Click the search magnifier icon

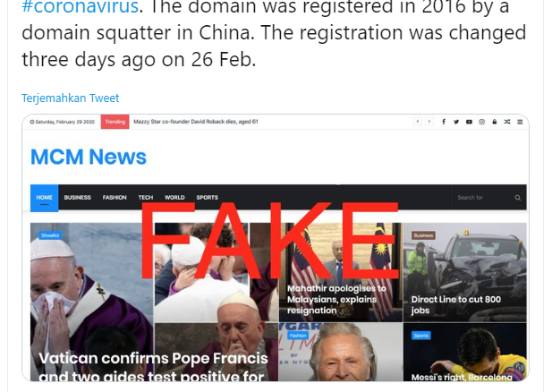(517, 198)
